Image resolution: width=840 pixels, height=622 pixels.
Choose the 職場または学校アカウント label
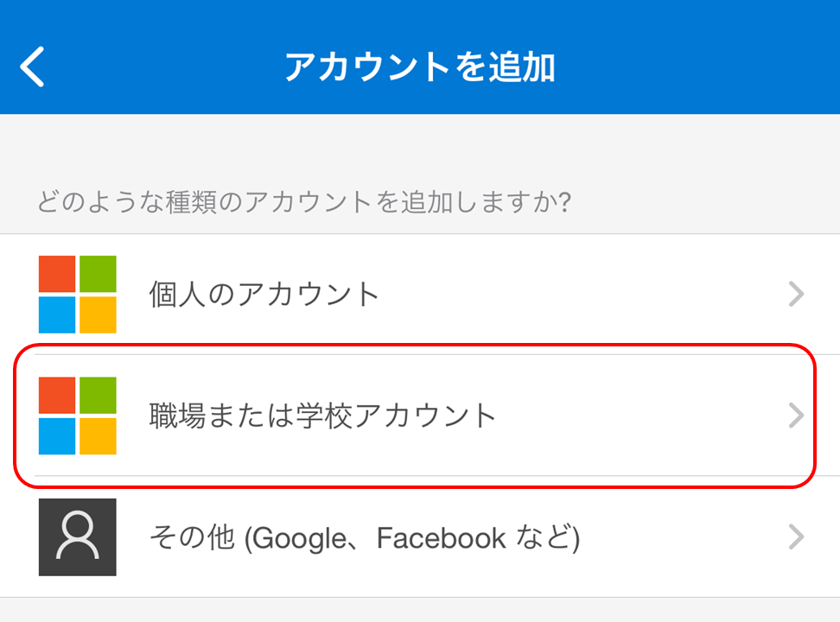point(323,416)
